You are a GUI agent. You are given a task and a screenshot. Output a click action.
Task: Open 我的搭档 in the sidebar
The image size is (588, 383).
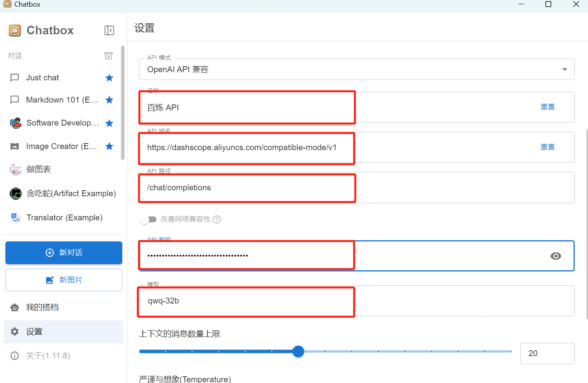64,307
